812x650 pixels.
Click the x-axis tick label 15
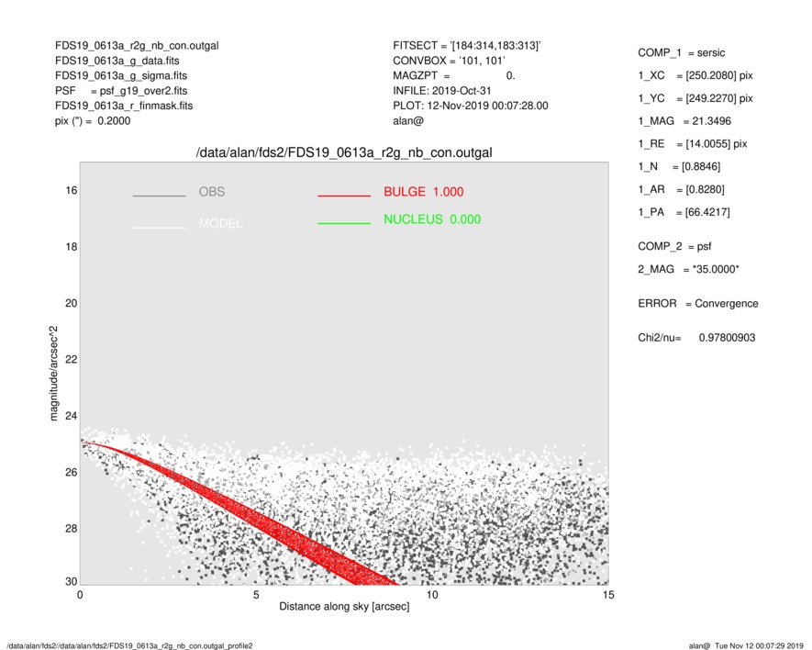point(608,595)
